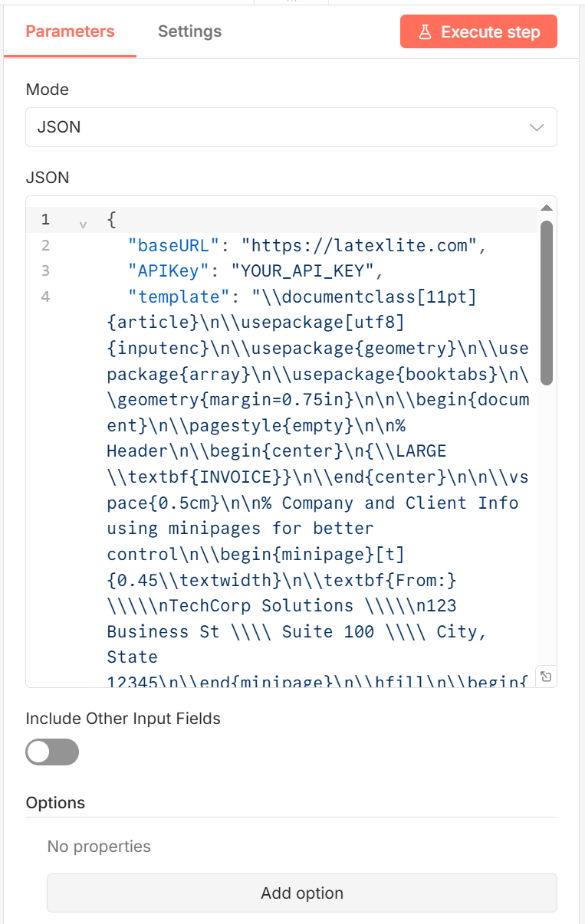Image resolution: width=585 pixels, height=924 pixels.
Task: Click the scrollbar up arrow in JSON editor
Action: 546,208
